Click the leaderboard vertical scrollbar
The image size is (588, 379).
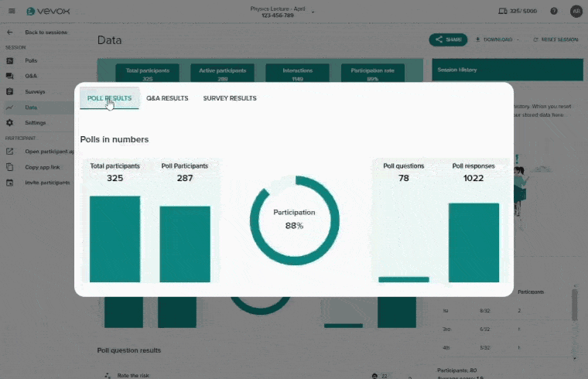point(574,306)
